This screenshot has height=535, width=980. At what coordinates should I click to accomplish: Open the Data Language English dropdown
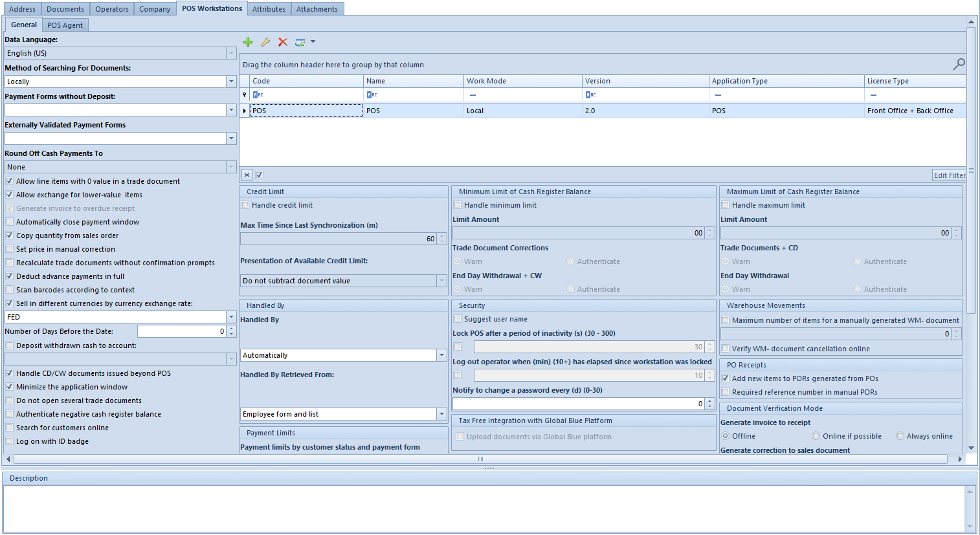click(231, 53)
